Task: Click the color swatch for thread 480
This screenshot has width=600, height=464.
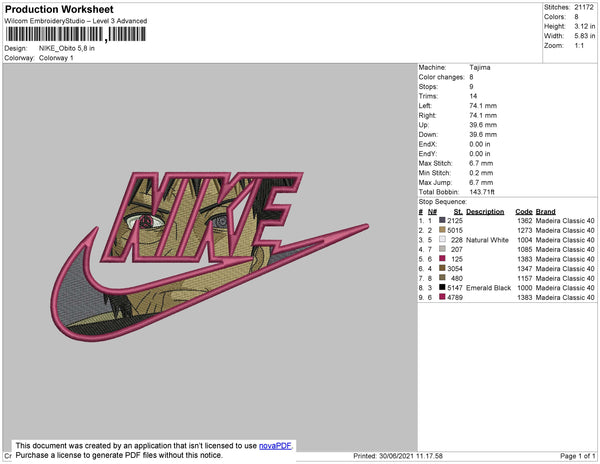Action: [442, 277]
